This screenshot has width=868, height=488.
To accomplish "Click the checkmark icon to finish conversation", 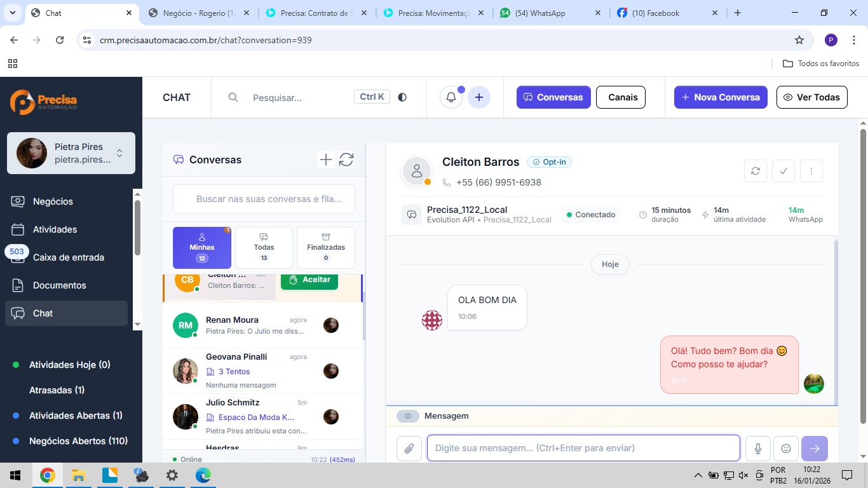I will tap(783, 171).
